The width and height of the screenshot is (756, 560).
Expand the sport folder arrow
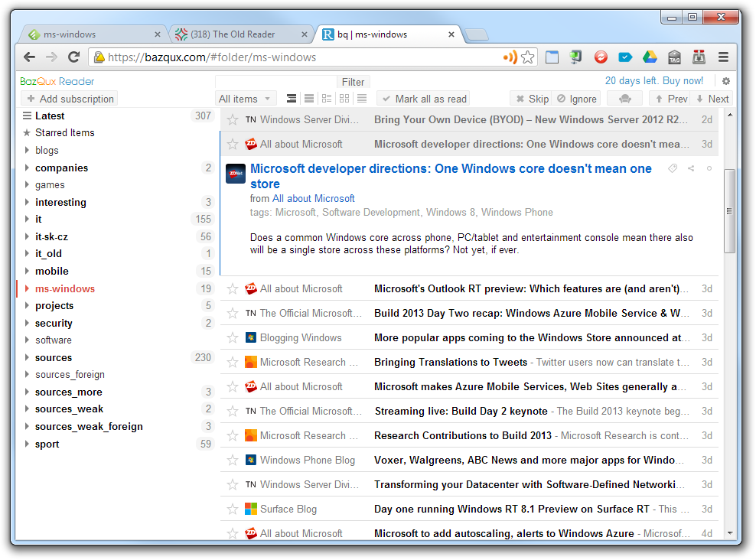(27, 444)
